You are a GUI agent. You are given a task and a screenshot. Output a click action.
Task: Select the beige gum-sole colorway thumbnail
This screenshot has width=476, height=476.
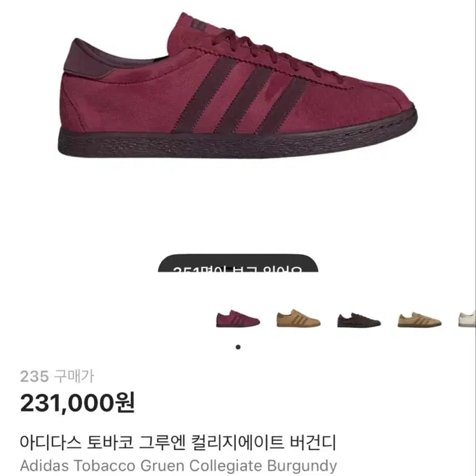(419, 320)
